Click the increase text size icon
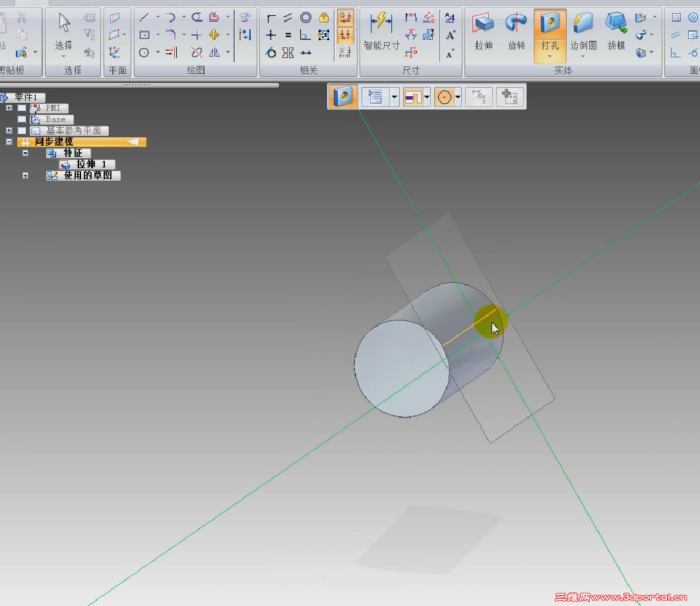700x606 pixels. [x=451, y=35]
